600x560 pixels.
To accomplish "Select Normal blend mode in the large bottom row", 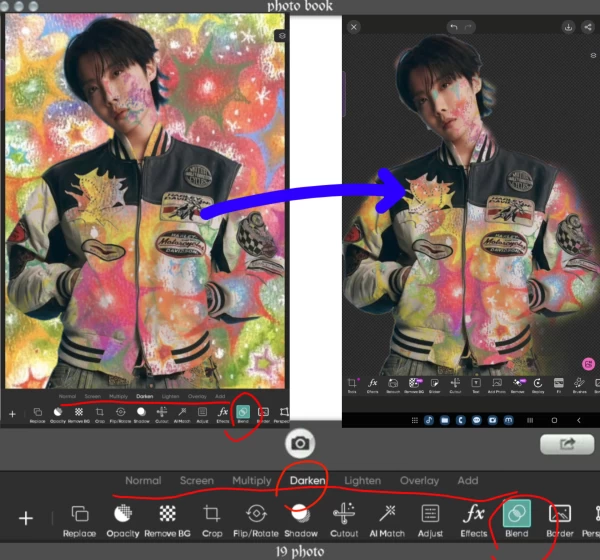I will point(143,480).
